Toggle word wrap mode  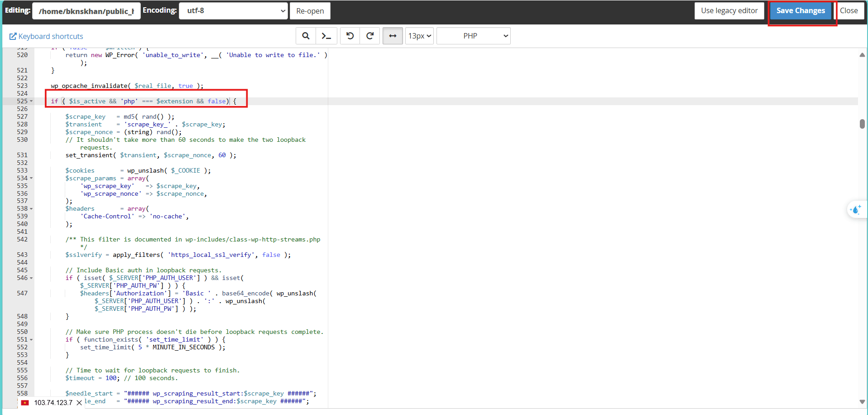tap(392, 35)
